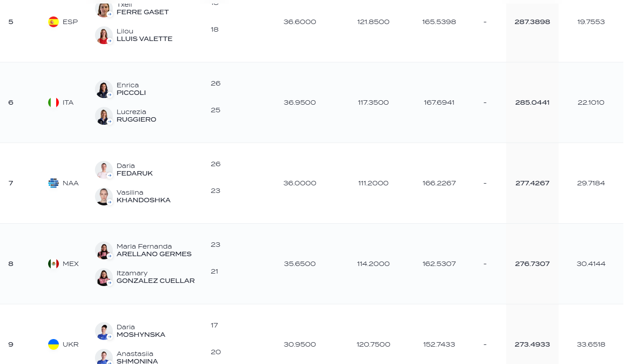Click the MEX country code label
The height and width of the screenshot is (364, 630).
(70, 264)
